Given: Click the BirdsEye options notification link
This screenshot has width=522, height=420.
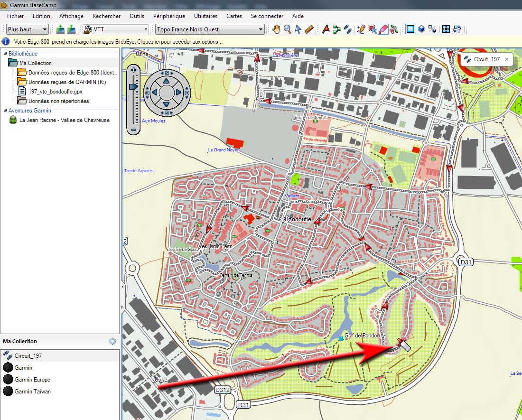Looking at the screenshot, I should click(118, 42).
